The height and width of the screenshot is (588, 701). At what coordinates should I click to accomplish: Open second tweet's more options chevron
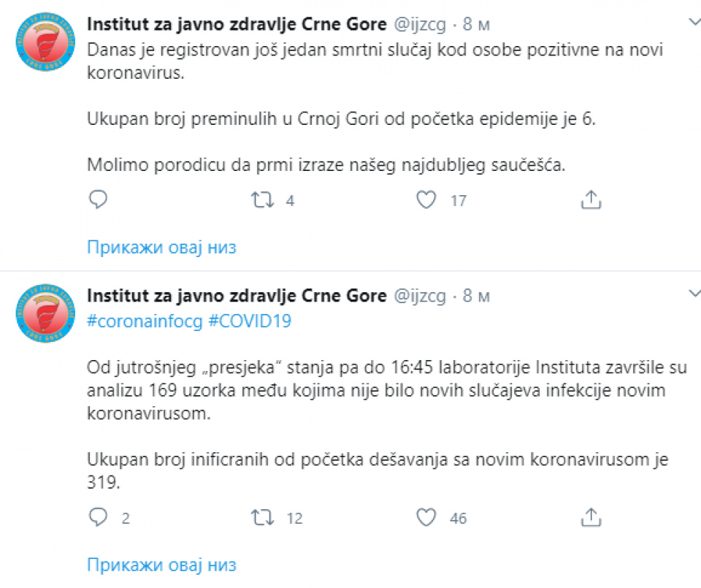point(694,292)
